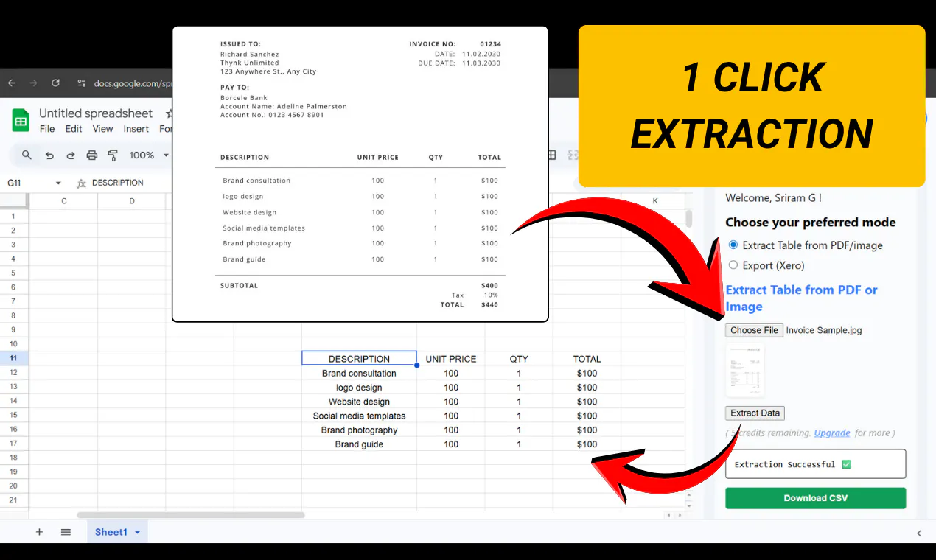Print the spreadsheet

[92, 155]
